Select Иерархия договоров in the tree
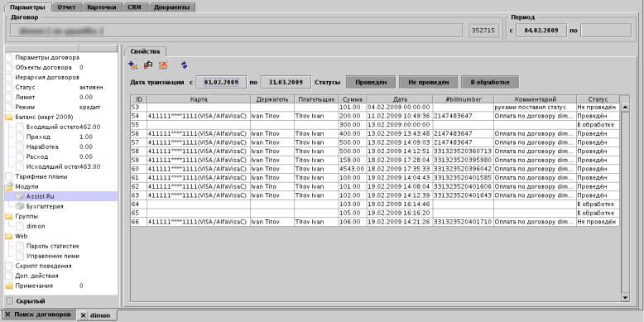The height and width of the screenshot is (322, 644). click(47, 77)
